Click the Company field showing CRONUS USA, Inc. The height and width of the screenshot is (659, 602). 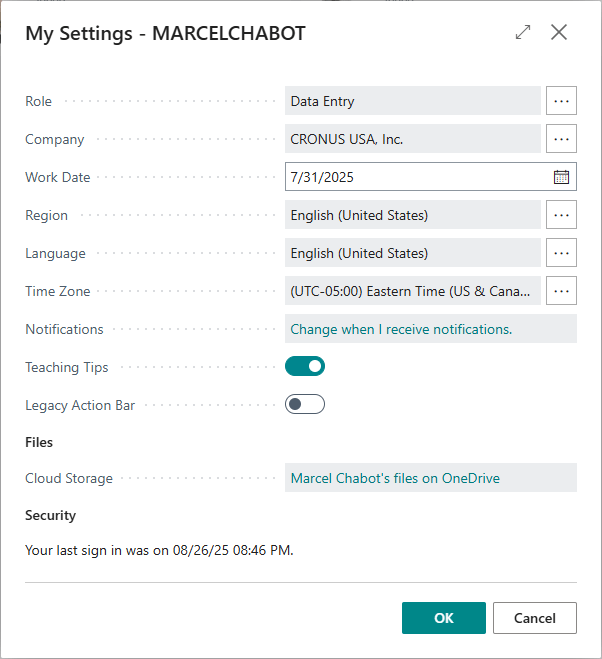[412, 139]
